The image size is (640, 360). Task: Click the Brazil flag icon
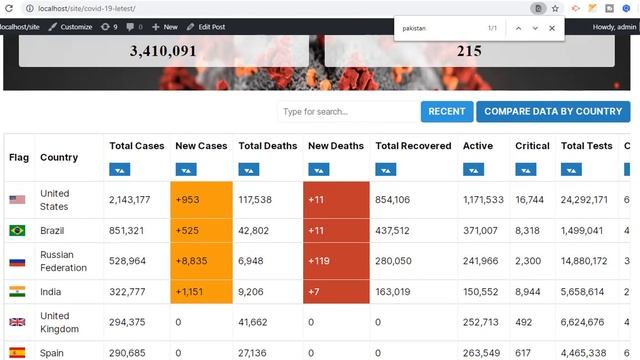(x=17, y=231)
